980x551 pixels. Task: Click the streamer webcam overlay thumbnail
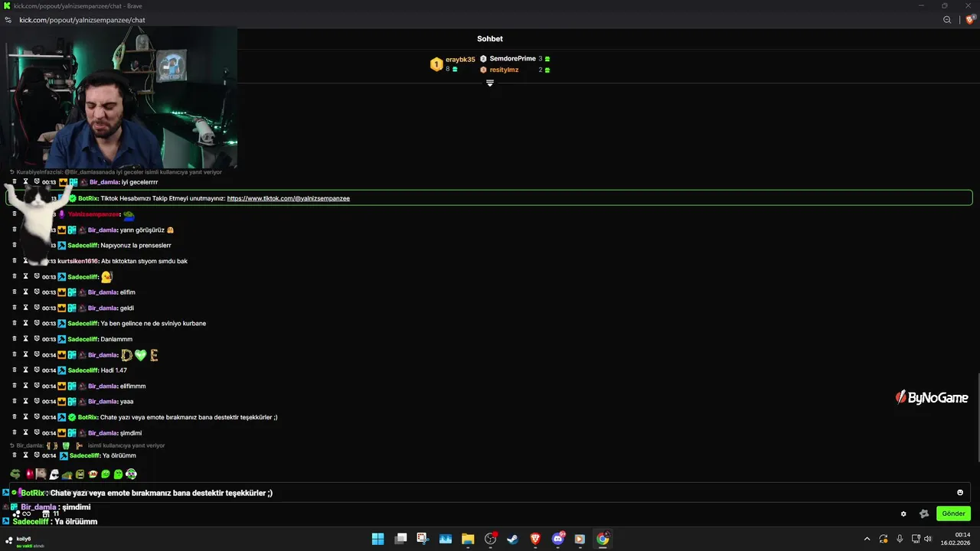119,97
